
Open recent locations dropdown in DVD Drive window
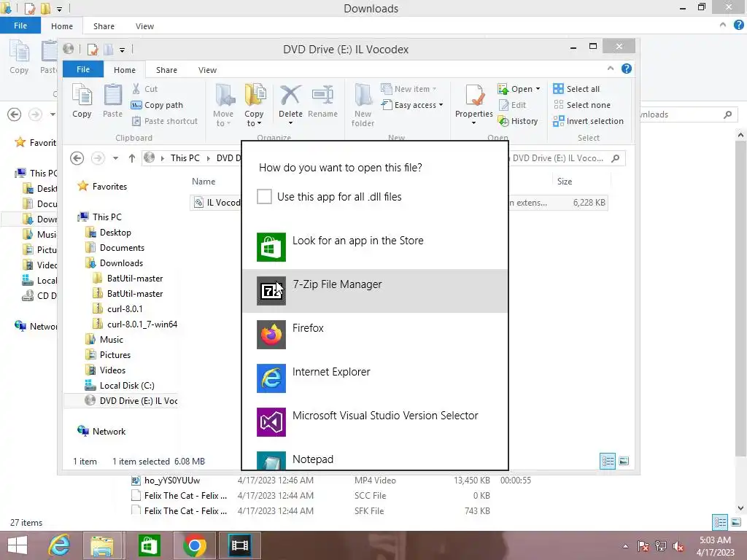pos(115,158)
